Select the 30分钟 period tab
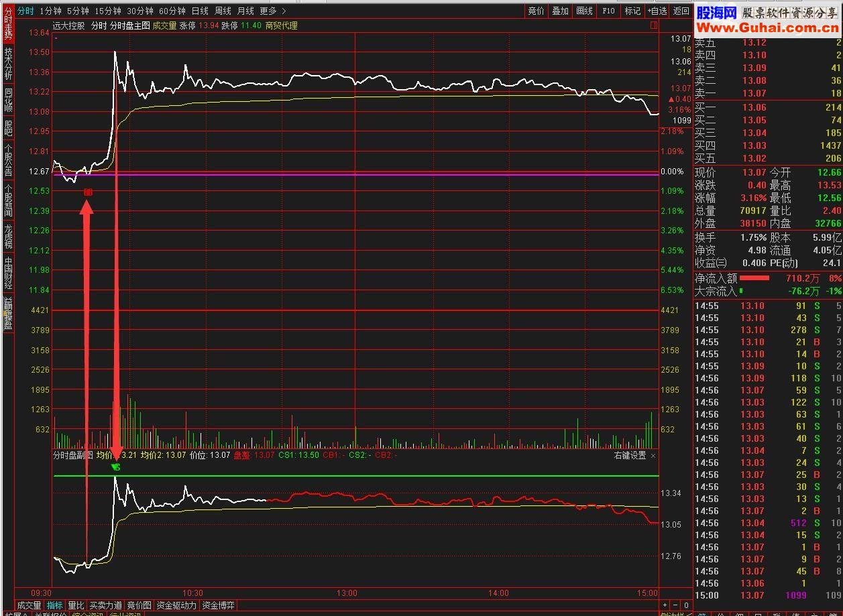 [x=140, y=11]
